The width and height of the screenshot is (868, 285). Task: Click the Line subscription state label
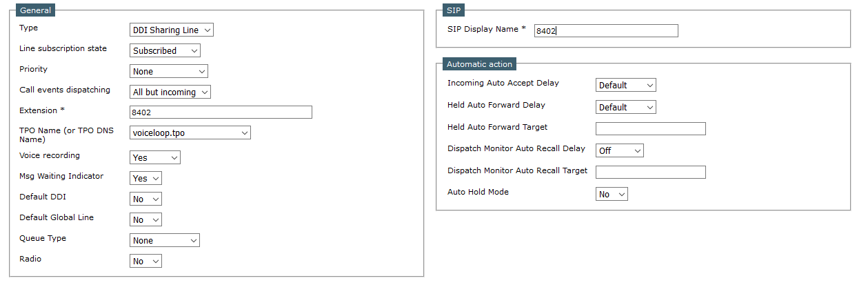[x=63, y=48]
